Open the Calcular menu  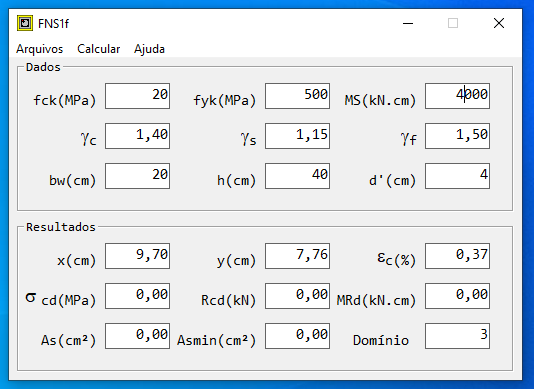[x=98, y=49]
